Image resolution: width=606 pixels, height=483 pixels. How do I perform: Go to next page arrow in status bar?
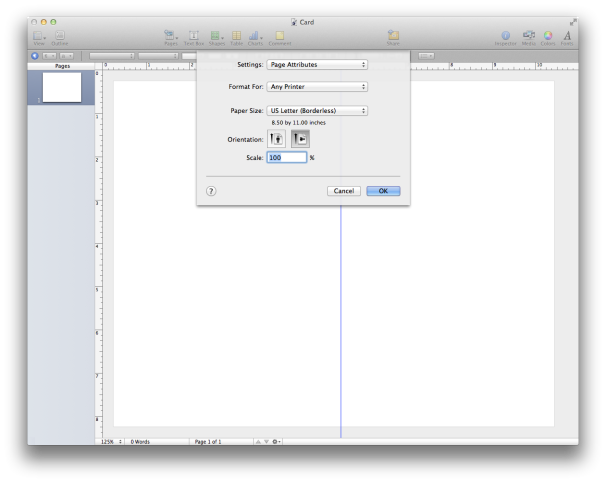266,442
